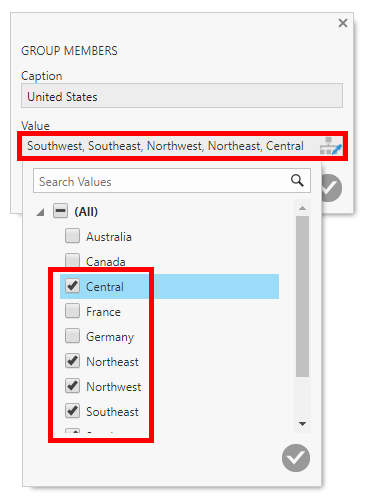
Task: Click the scrollbar up arrow
Action: 302,208
